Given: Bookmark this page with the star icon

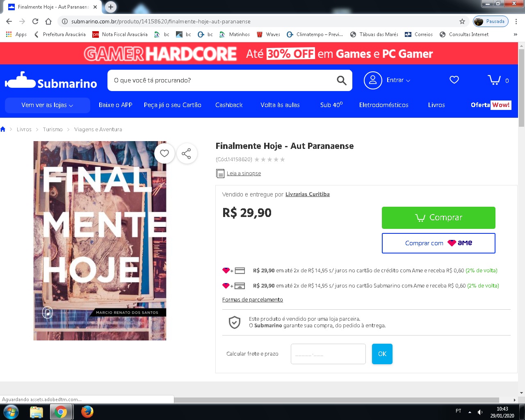Looking at the screenshot, I should click(x=462, y=21).
